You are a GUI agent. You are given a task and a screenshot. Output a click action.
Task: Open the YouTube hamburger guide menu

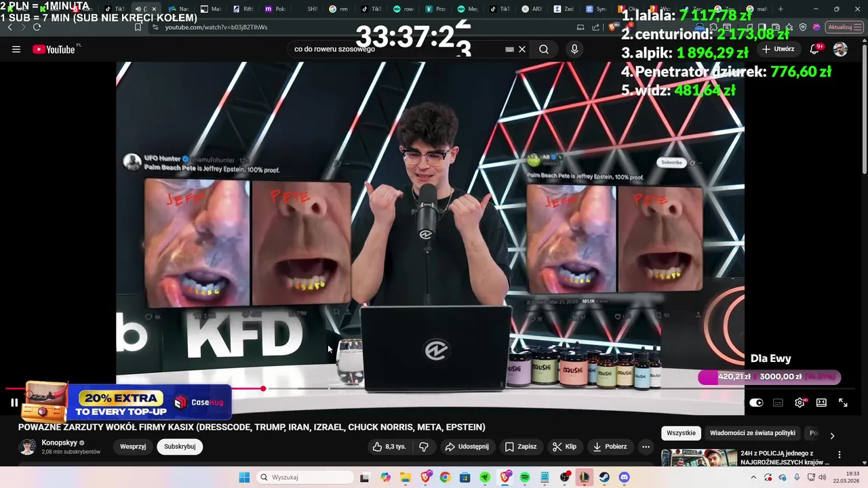[16, 49]
